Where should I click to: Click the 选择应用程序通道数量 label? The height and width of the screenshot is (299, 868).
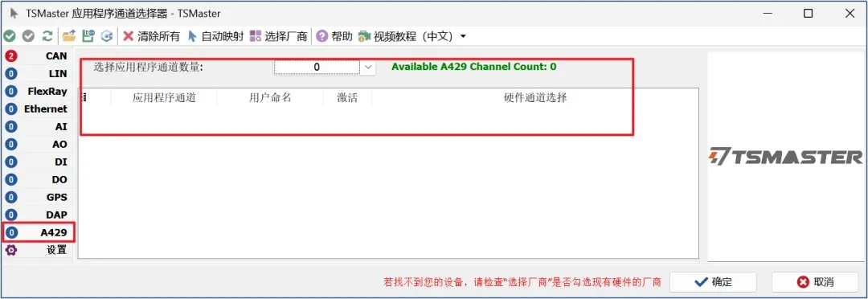point(149,67)
